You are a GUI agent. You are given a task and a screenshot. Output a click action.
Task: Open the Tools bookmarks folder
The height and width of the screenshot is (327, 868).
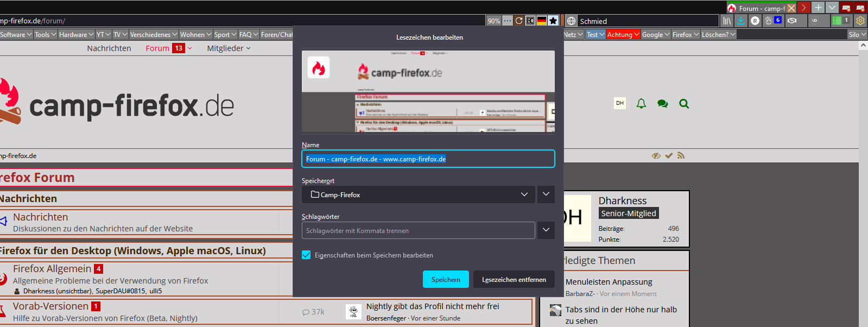45,34
